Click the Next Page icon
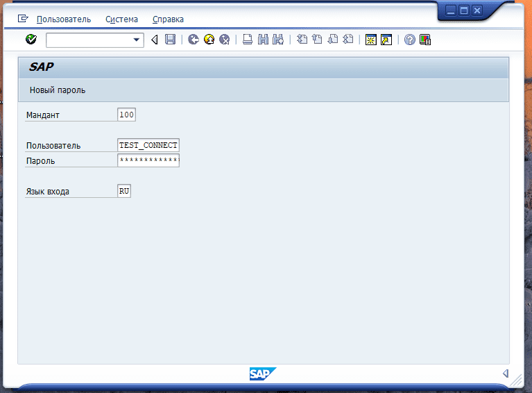The height and width of the screenshot is (393, 532). click(x=332, y=40)
